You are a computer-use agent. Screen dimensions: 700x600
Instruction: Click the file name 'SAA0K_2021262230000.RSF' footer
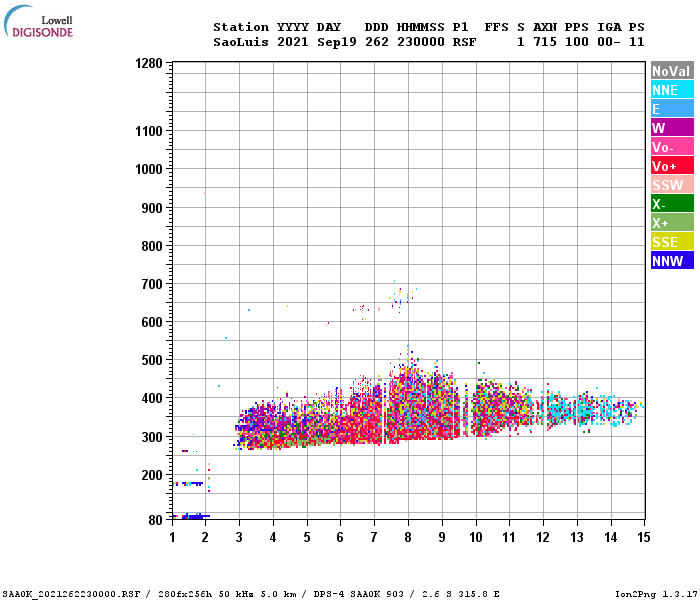pos(71,594)
